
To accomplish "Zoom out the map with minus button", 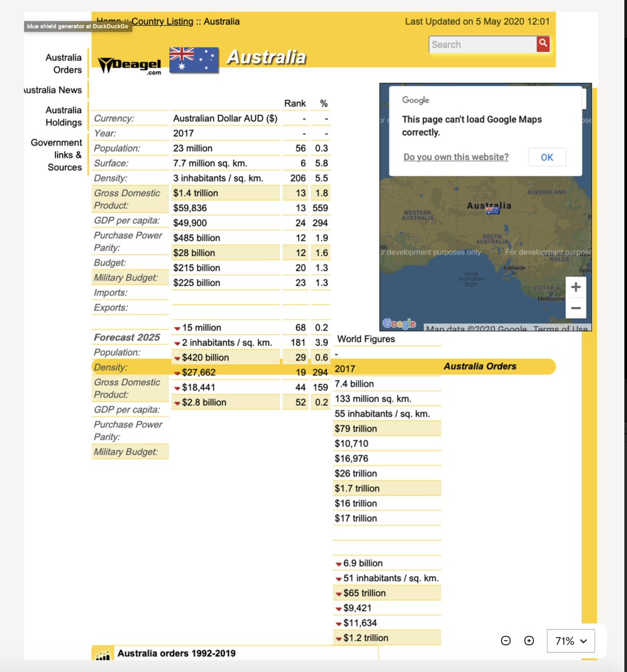I will pos(575,308).
